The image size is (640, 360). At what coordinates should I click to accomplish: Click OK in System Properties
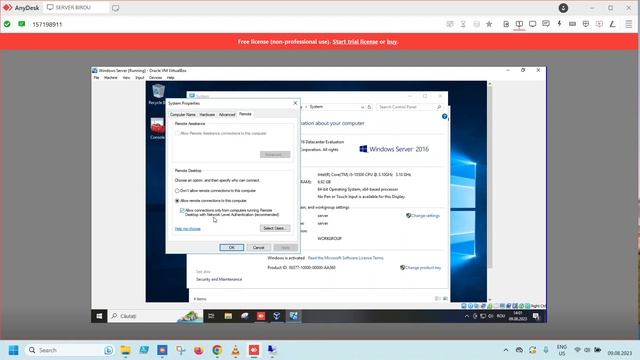(231, 247)
